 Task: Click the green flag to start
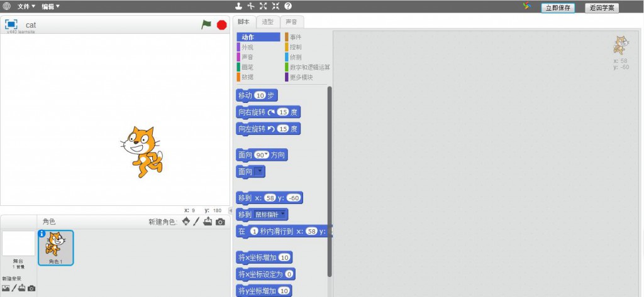click(206, 24)
